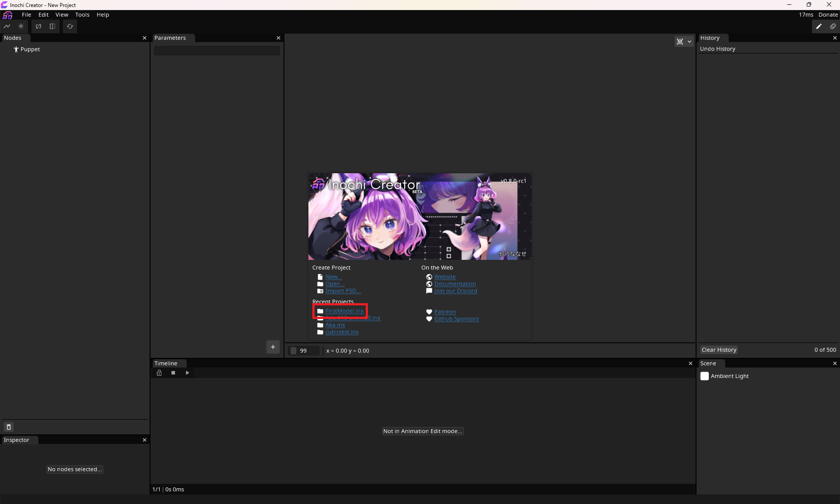Image resolution: width=840 pixels, height=504 pixels.
Task: Click the folder icon beside Open...
Action: 320,284
